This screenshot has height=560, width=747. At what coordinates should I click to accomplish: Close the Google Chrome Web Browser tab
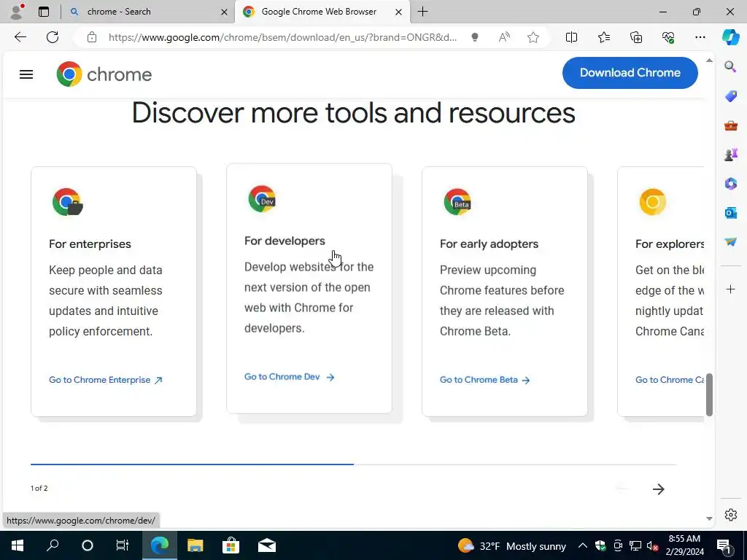tap(399, 12)
